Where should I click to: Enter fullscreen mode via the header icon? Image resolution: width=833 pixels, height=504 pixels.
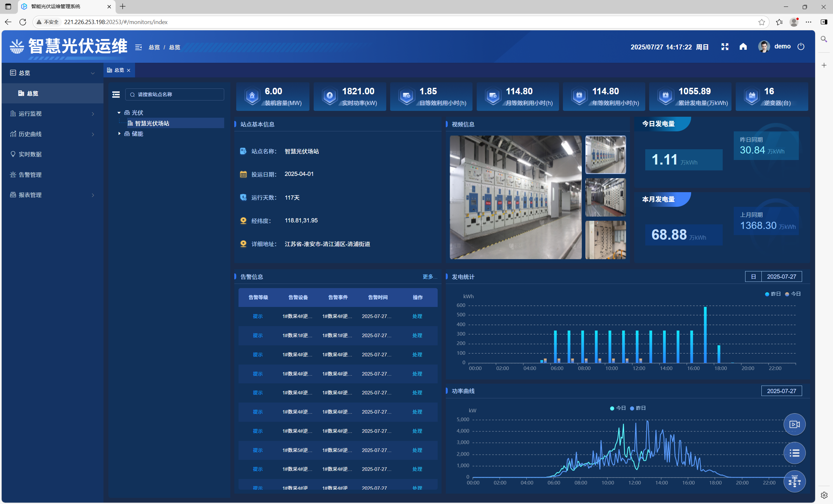724,46
